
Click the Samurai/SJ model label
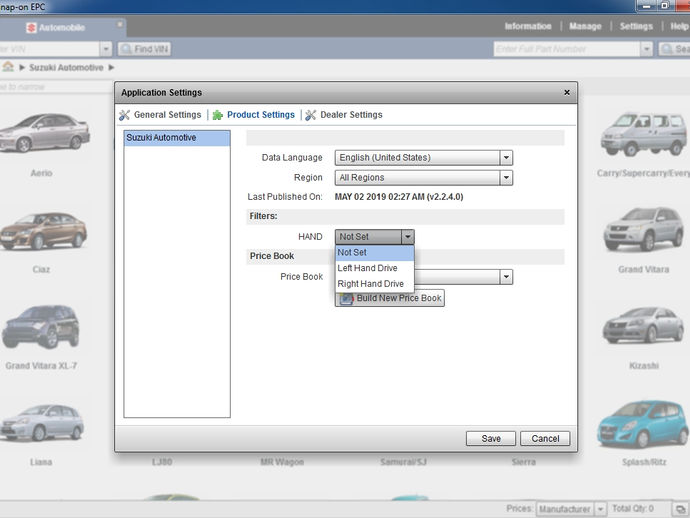[404, 462]
